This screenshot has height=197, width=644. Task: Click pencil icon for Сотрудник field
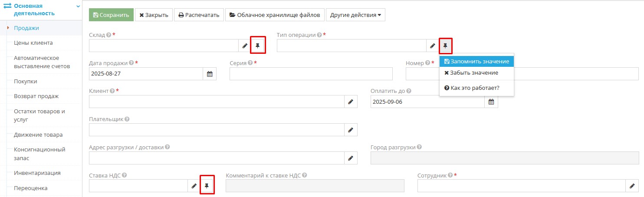coord(632,186)
